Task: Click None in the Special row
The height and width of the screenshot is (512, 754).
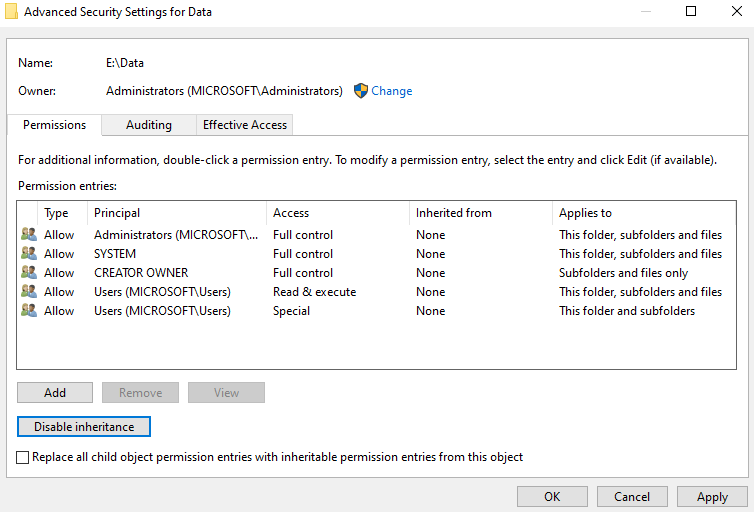Action: (x=430, y=311)
